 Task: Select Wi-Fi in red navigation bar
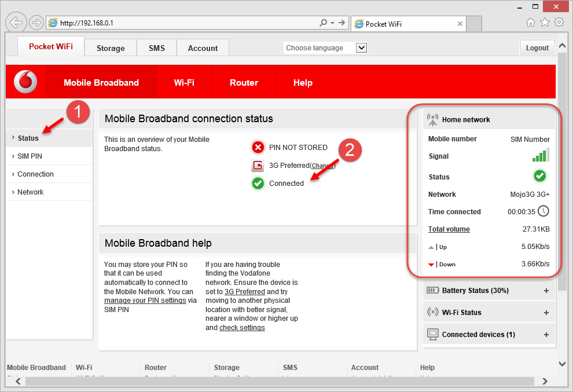[184, 82]
